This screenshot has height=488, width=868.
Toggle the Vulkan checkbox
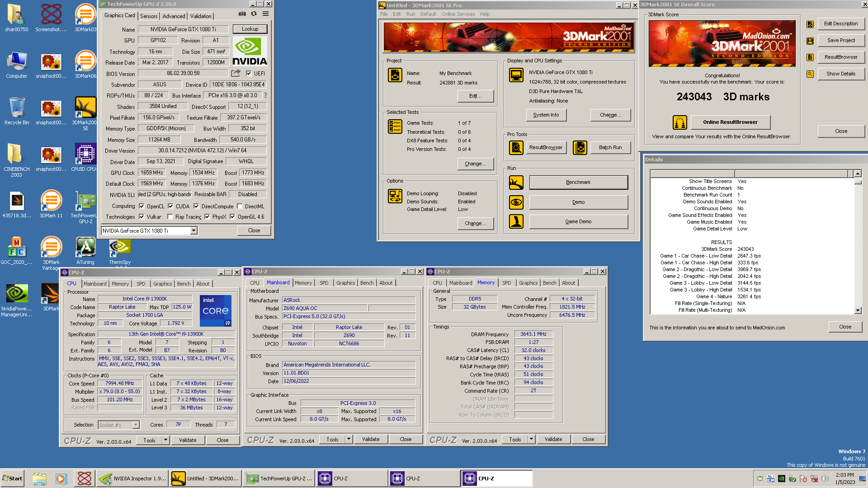tap(142, 216)
